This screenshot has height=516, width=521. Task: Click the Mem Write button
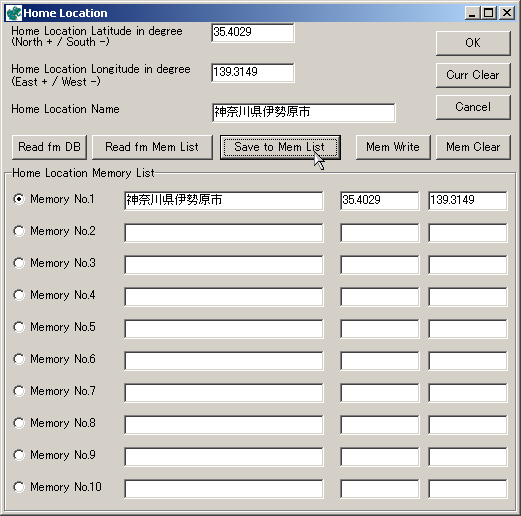tap(393, 147)
